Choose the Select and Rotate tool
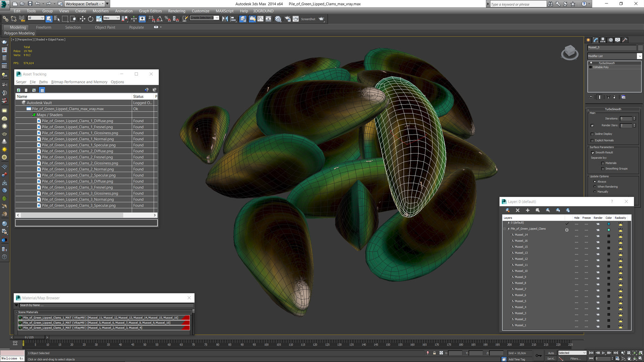 click(91, 19)
